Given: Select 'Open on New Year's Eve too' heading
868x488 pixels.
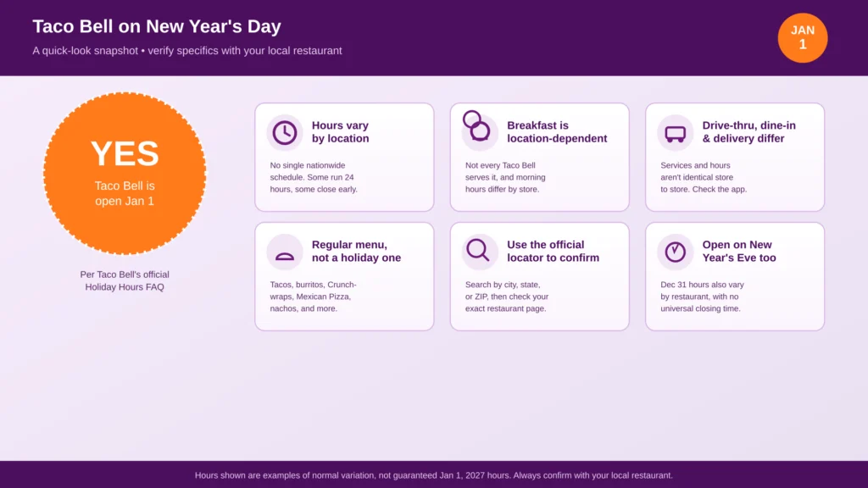Looking at the screenshot, I should point(738,251).
